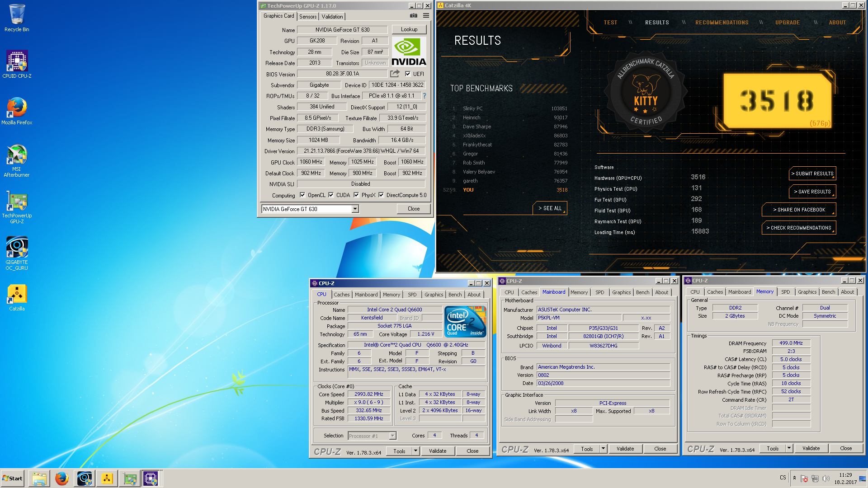
Task: Click SAVE RESULTS in Catzilla
Action: pyautogui.click(x=812, y=192)
